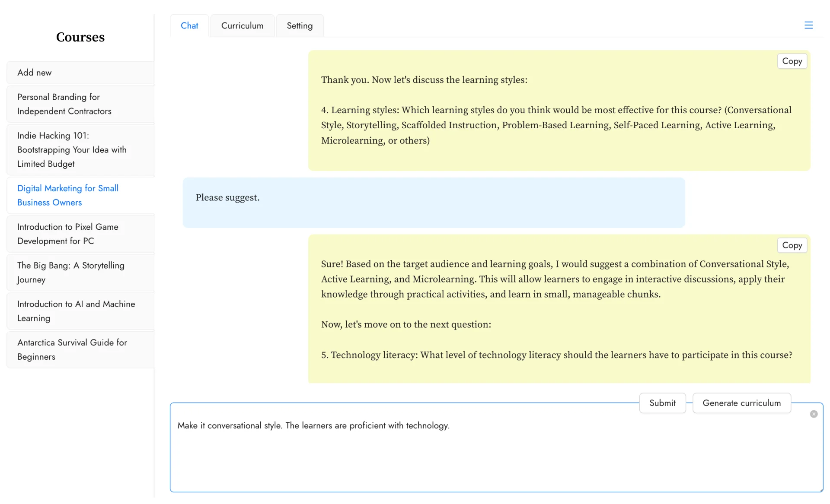The width and height of the screenshot is (830, 504).
Task: Copy the learning styles message
Action: coord(792,61)
